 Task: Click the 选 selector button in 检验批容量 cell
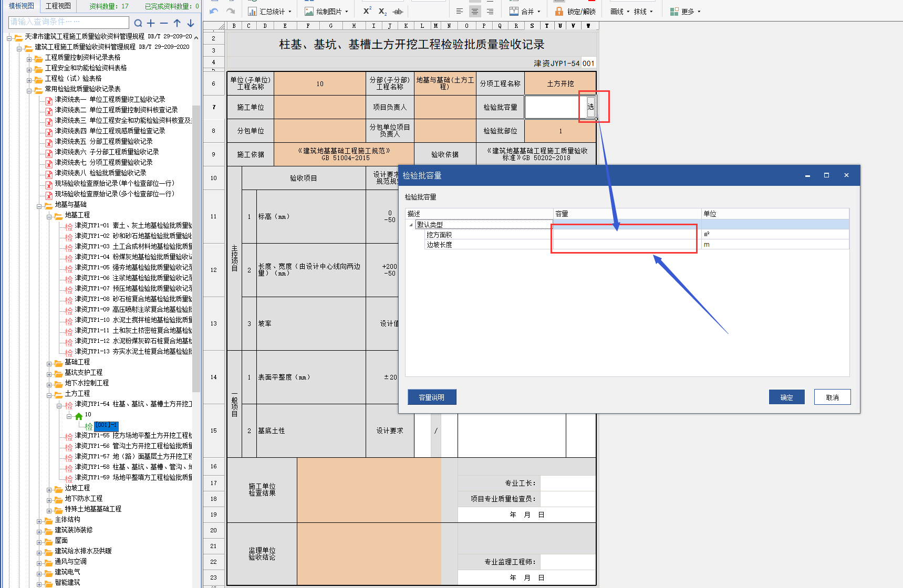pyautogui.click(x=590, y=107)
